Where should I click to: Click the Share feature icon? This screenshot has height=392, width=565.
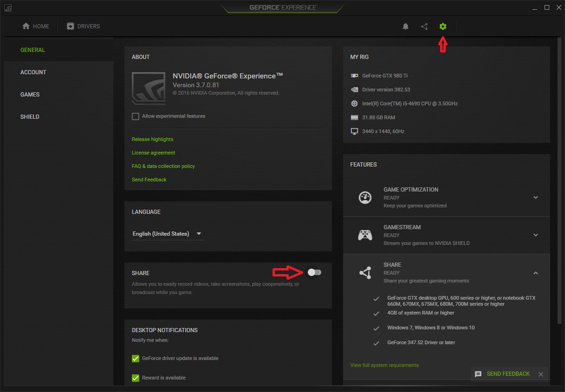pyautogui.click(x=365, y=273)
